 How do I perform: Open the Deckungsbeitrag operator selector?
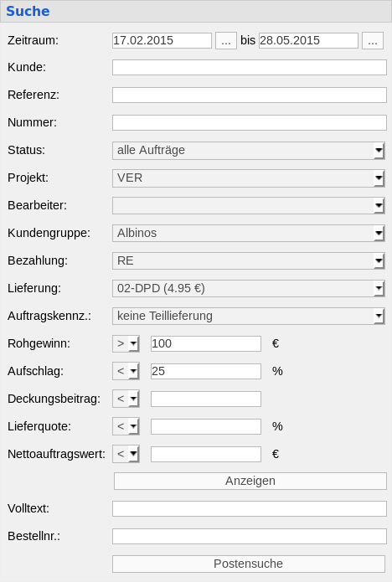click(x=126, y=399)
